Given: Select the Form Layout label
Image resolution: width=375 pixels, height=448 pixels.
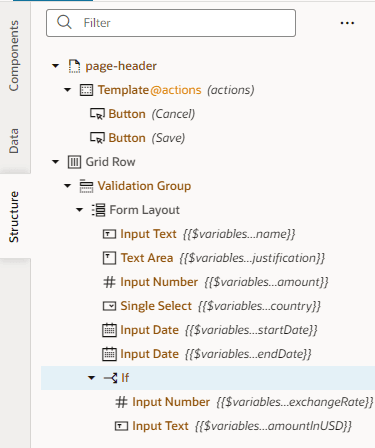Looking at the screenshot, I should point(145,210).
